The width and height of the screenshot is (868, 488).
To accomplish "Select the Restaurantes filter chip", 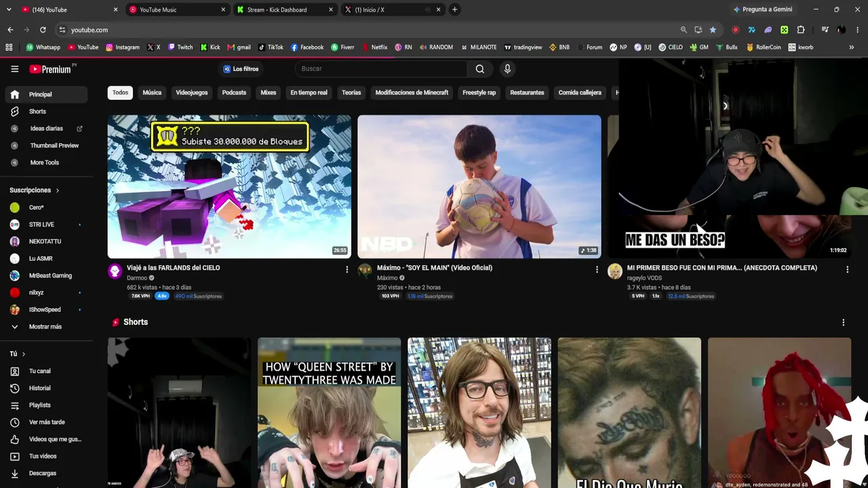I will 527,92.
